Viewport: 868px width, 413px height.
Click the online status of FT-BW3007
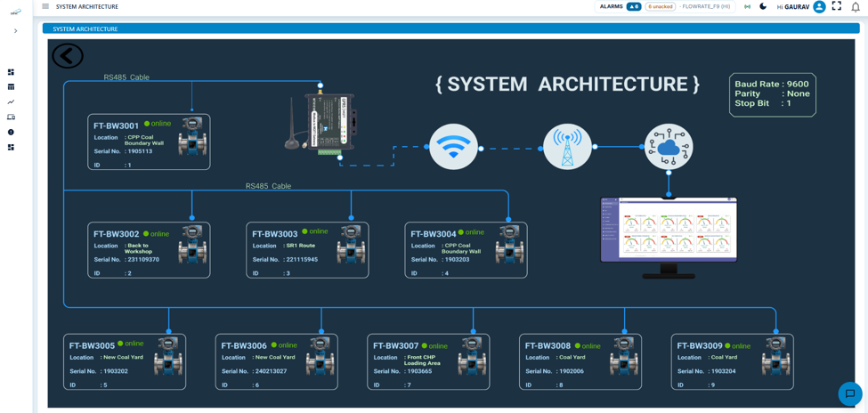(x=434, y=345)
